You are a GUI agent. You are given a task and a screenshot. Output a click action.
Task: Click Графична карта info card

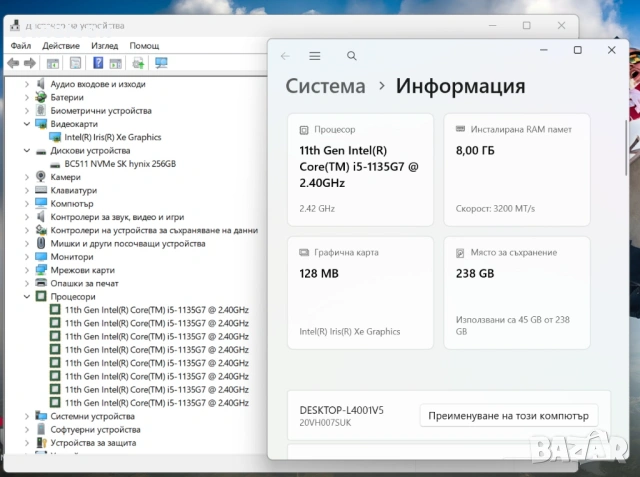360,293
